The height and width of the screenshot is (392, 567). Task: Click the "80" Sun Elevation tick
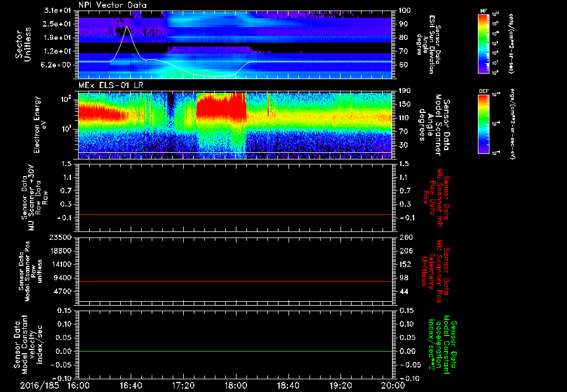pos(403,38)
